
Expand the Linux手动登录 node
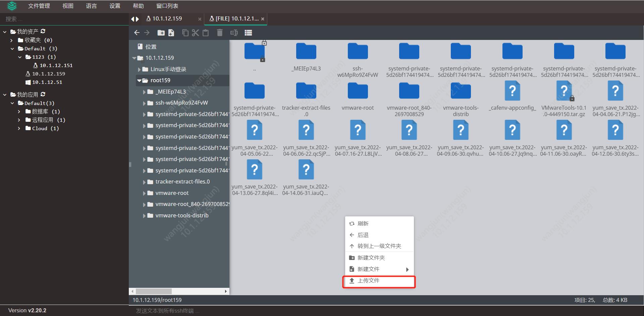139,69
